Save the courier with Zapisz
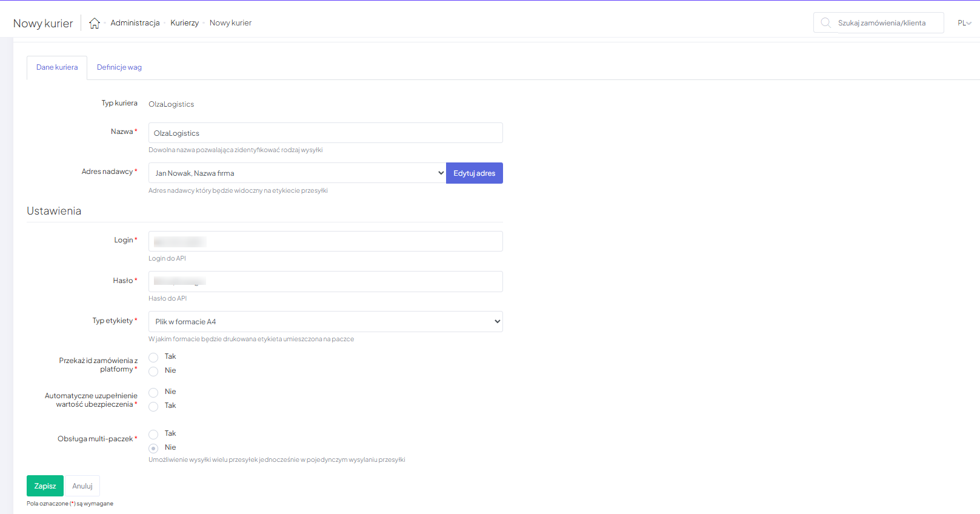The height and width of the screenshot is (514, 980). coord(45,486)
